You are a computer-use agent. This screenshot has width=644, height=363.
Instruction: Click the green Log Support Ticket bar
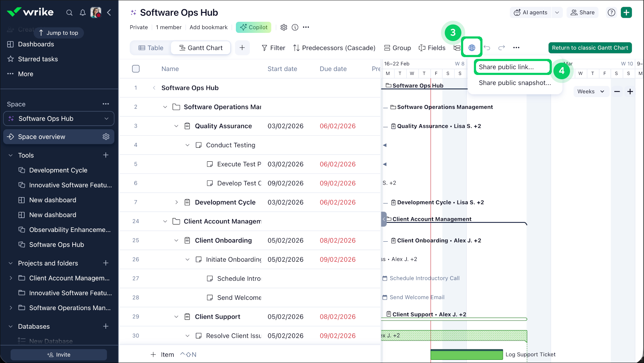[x=466, y=355]
